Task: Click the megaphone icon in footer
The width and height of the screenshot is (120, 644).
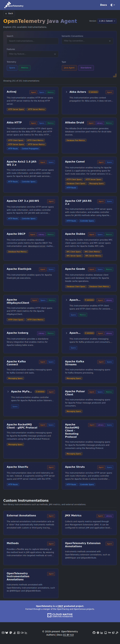Action: pyautogui.click(x=113, y=633)
